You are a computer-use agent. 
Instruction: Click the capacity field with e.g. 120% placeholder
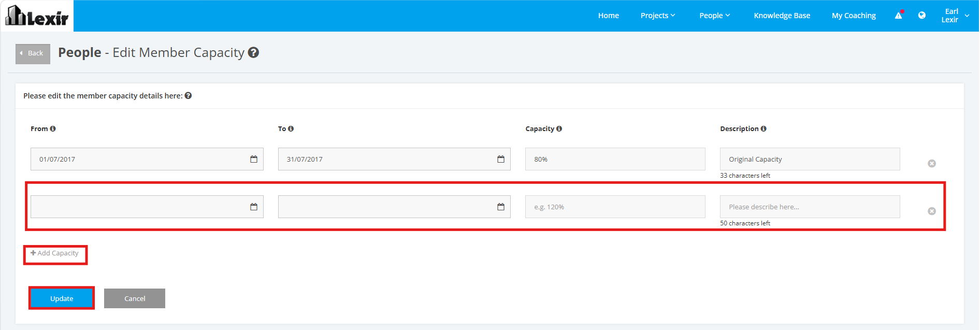pyautogui.click(x=615, y=207)
